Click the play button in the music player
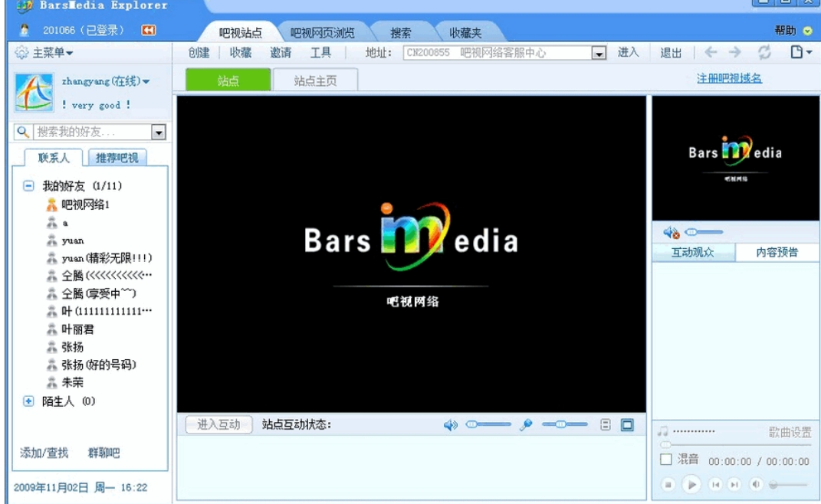 tap(691, 485)
